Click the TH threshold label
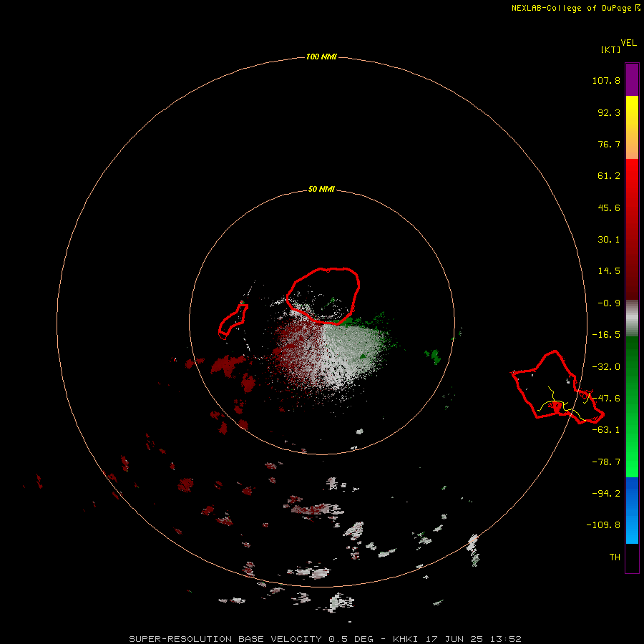This screenshot has height=644, width=644. pos(615,557)
